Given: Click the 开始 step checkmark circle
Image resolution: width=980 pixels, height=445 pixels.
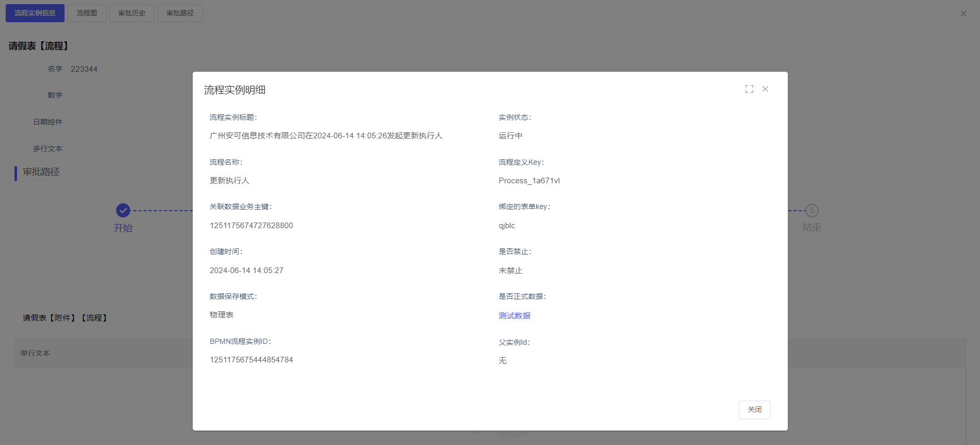Looking at the screenshot, I should (x=123, y=210).
